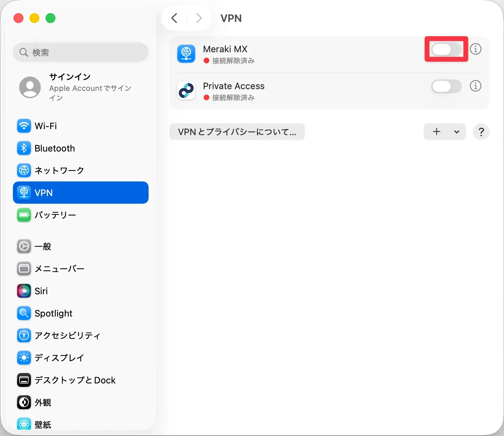Click the Siri icon in sidebar

(x=24, y=291)
